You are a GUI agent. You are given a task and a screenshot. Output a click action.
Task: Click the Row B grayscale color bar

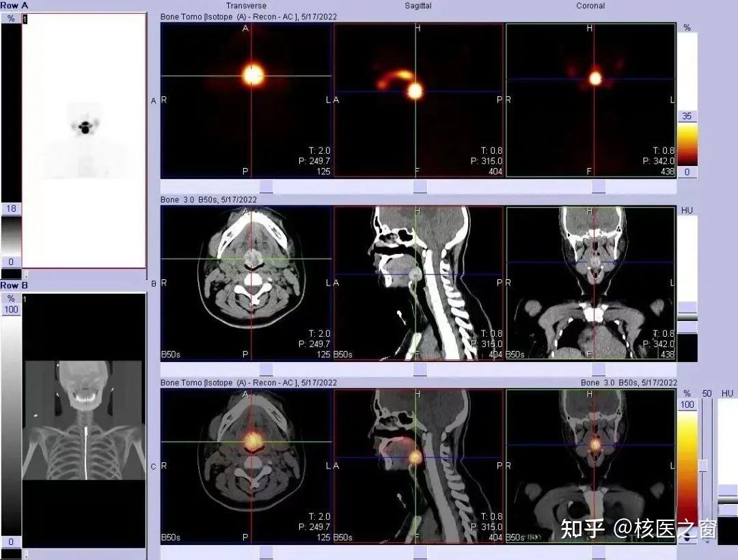point(12,425)
